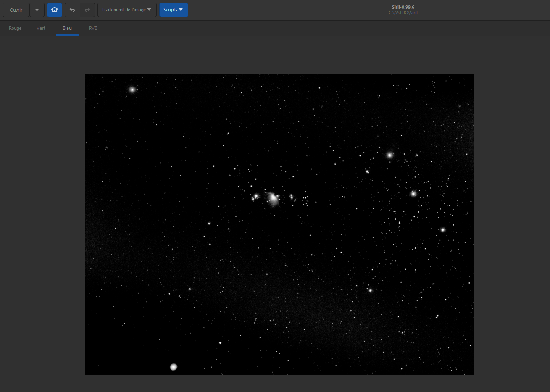Switch to the RVB tab
Screen dimensions: 550x392
tap(93, 28)
